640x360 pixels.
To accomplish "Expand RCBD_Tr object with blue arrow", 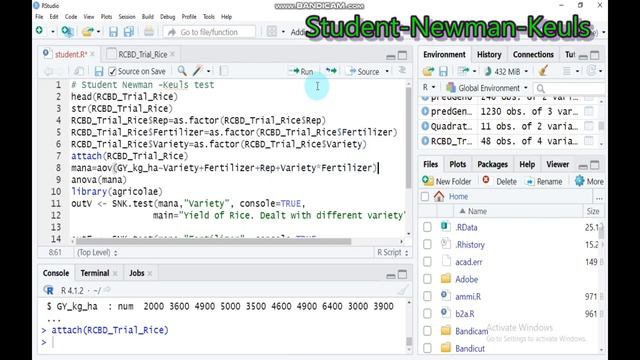I will (425, 141).
